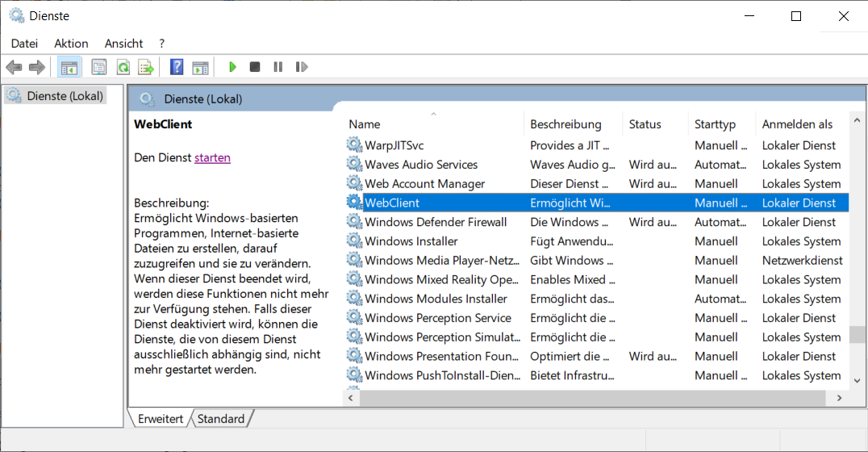The height and width of the screenshot is (452, 868).
Task: Select the Windows Perception Service name
Action: pyautogui.click(x=438, y=318)
